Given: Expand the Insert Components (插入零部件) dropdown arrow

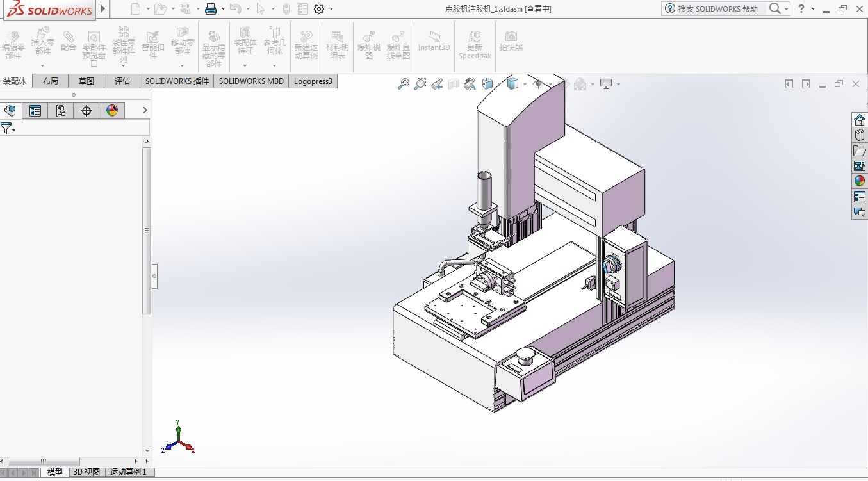Looking at the screenshot, I should point(43,65).
